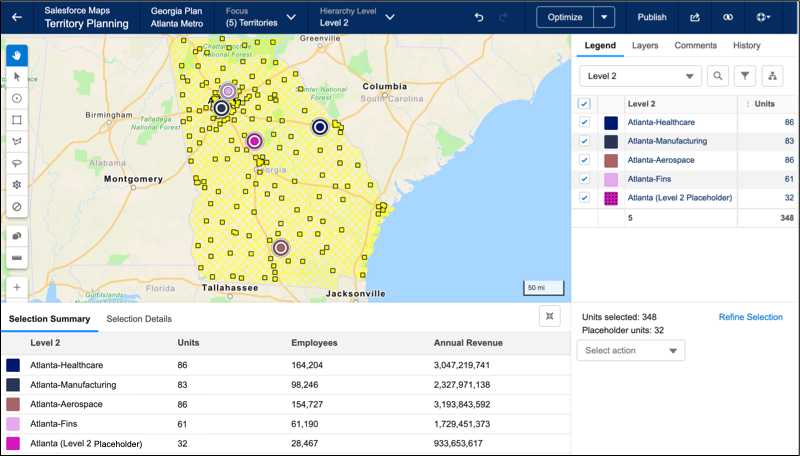800x456 pixels.
Task: Switch to the Layers tab
Action: coord(645,45)
